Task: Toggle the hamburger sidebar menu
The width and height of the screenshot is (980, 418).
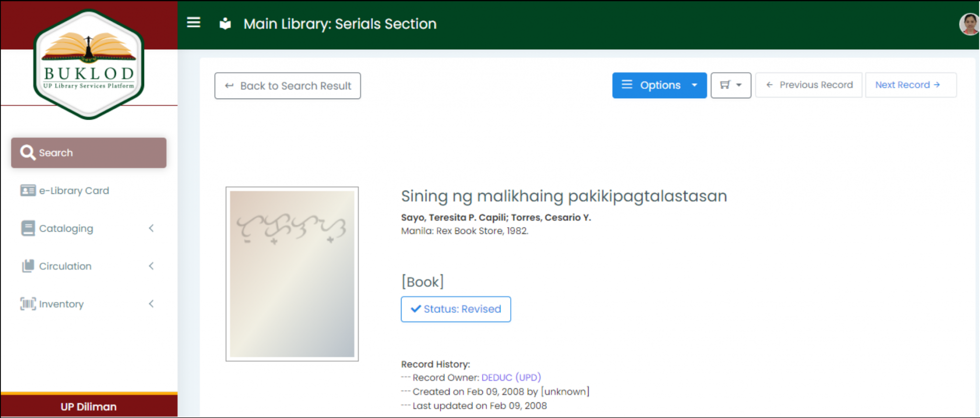Action: (193, 23)
